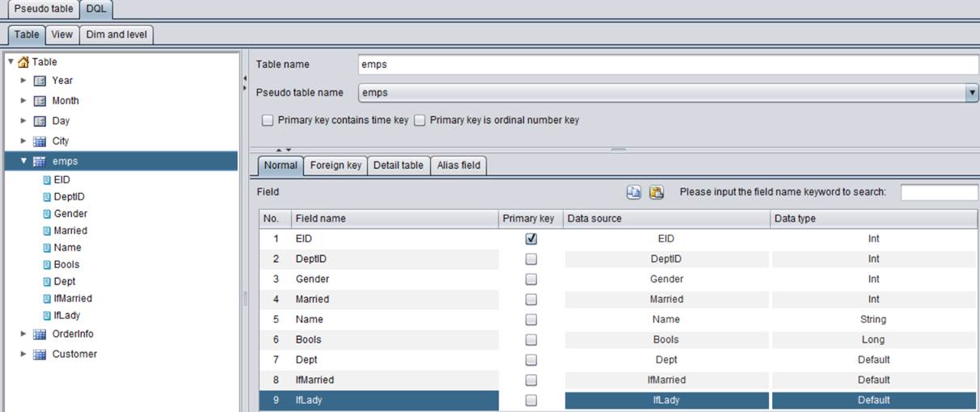Screen dimensions: 980x412
Task: Click the OrderInfo table icon
Action: 40,334
